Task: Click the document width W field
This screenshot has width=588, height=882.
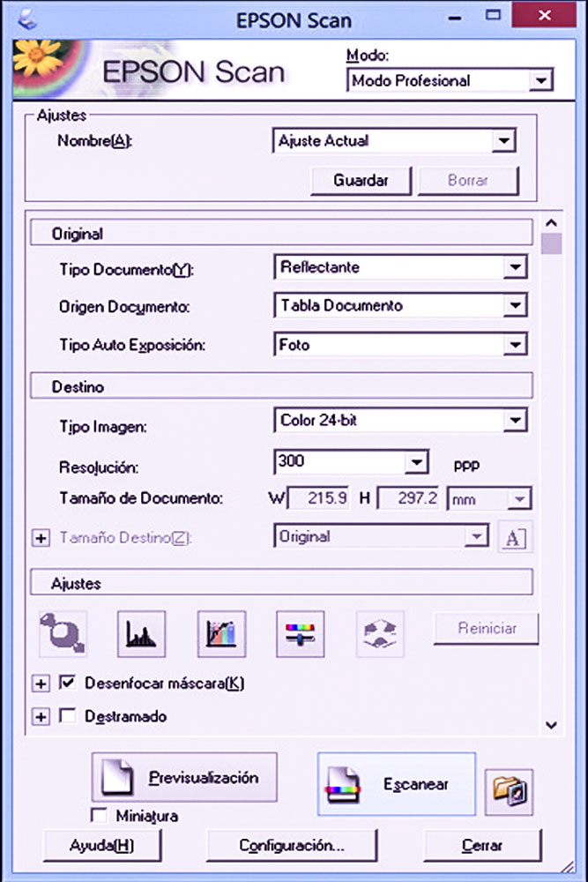Action: (x=318, y=498)
